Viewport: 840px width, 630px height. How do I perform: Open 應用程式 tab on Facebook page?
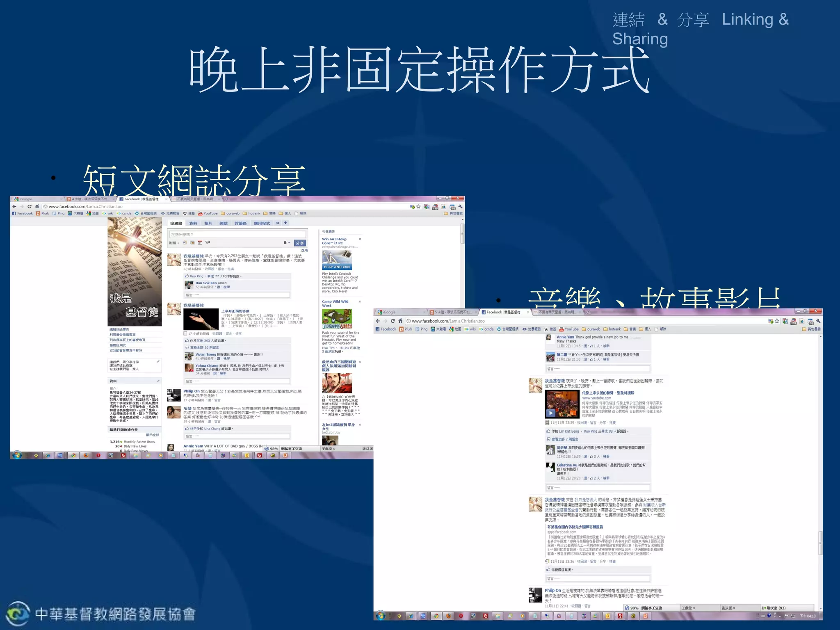262,224
